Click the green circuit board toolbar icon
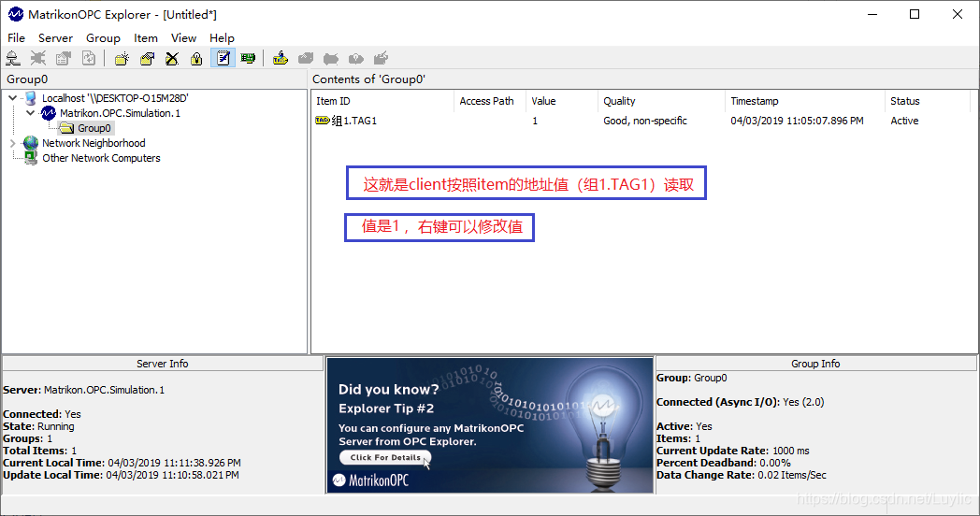This screenshot has width=980, height=516. pos(248,58)
